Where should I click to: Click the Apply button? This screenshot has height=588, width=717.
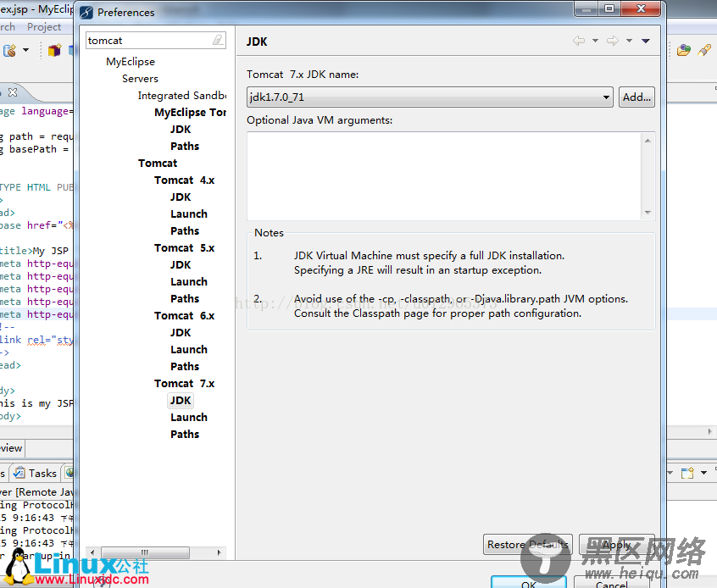(616, 545)
